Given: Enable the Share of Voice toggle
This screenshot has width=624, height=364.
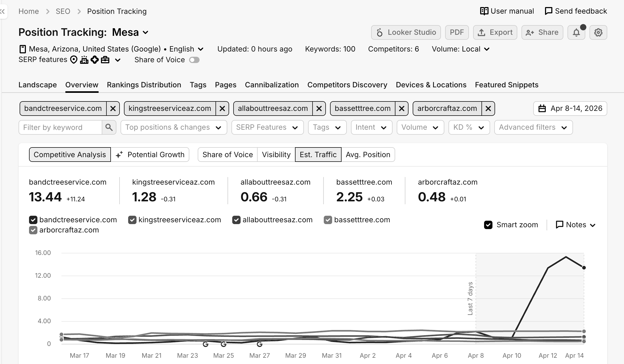Looking at the screenshot, I should (x=194, y=60).
